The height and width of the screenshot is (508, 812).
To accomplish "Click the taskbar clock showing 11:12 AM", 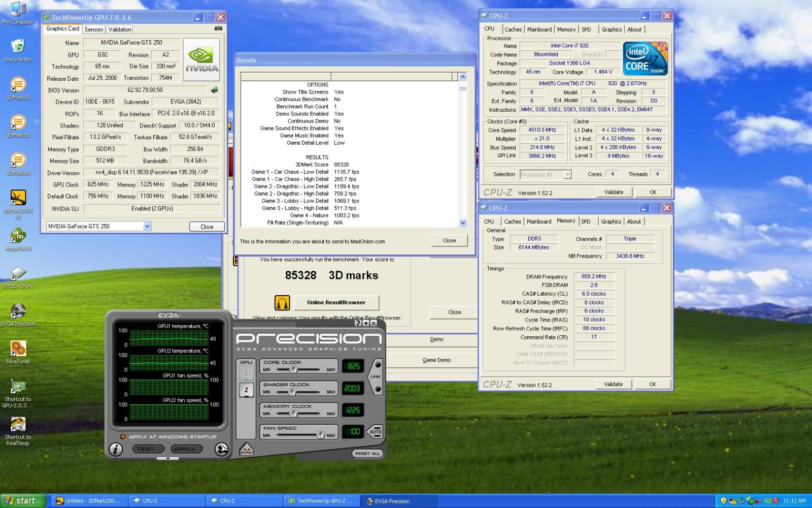I will 794,501.
